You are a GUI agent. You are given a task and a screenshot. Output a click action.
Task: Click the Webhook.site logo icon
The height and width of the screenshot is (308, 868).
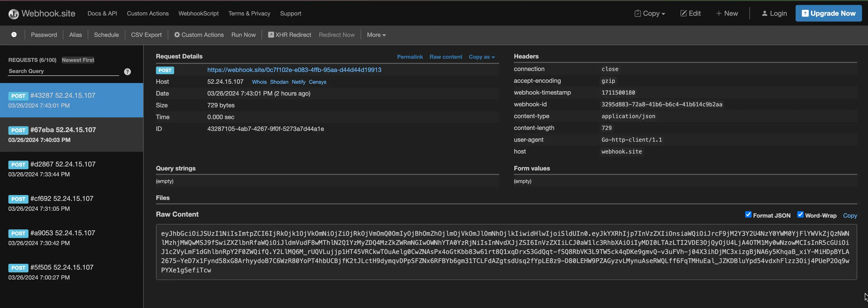(x=14, y=14)
